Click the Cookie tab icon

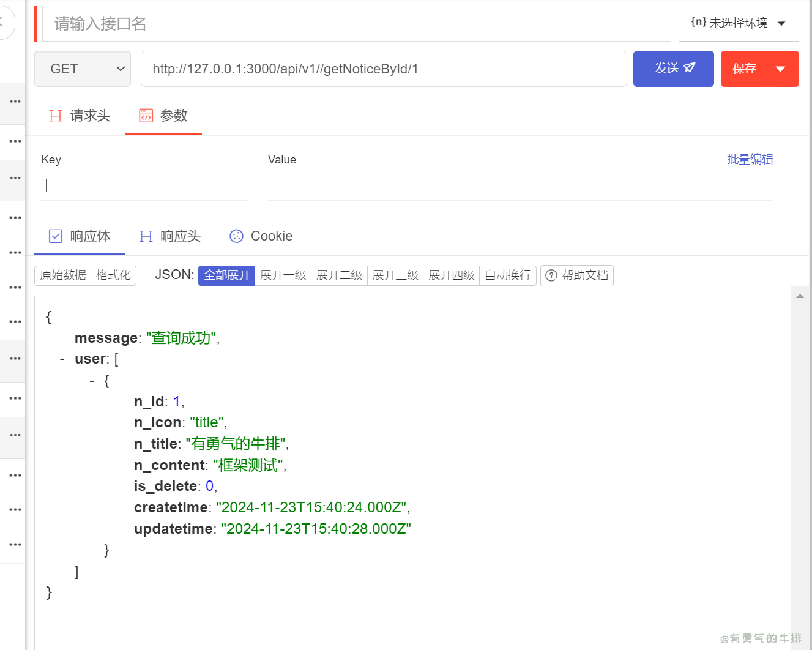pos(236,236)
